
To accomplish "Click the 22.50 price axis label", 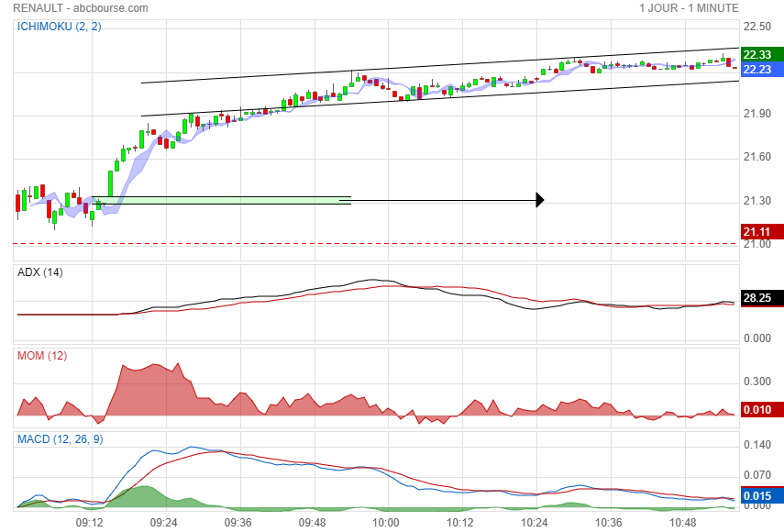I will click(x=757, y=27).
